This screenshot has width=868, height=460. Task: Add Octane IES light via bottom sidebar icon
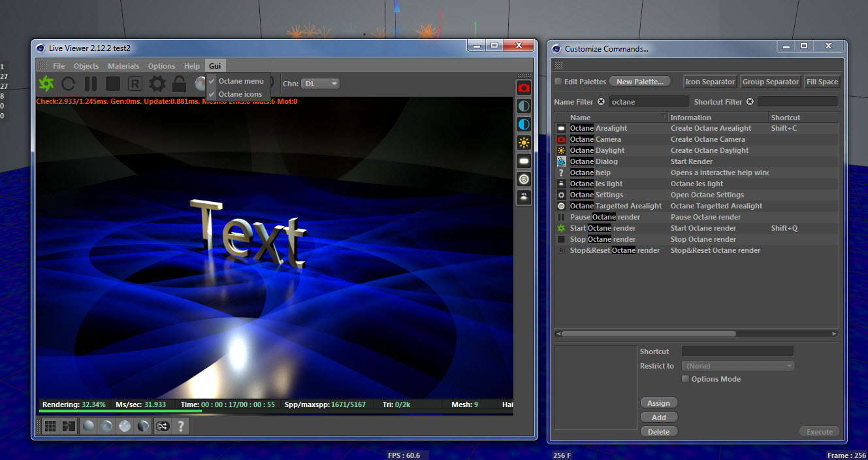coord(524,197)
